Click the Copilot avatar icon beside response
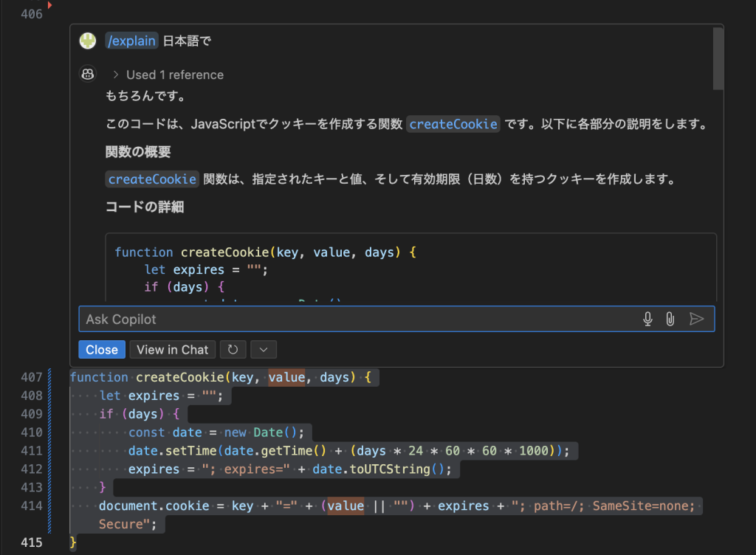Viewport: 756px width, 555px height. coord(88,74)
